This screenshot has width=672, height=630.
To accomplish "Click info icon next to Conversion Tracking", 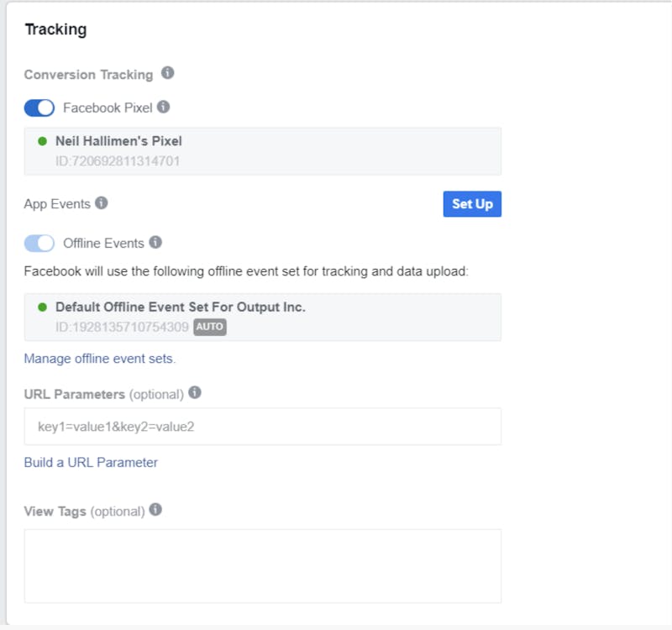I will point(167,73).
